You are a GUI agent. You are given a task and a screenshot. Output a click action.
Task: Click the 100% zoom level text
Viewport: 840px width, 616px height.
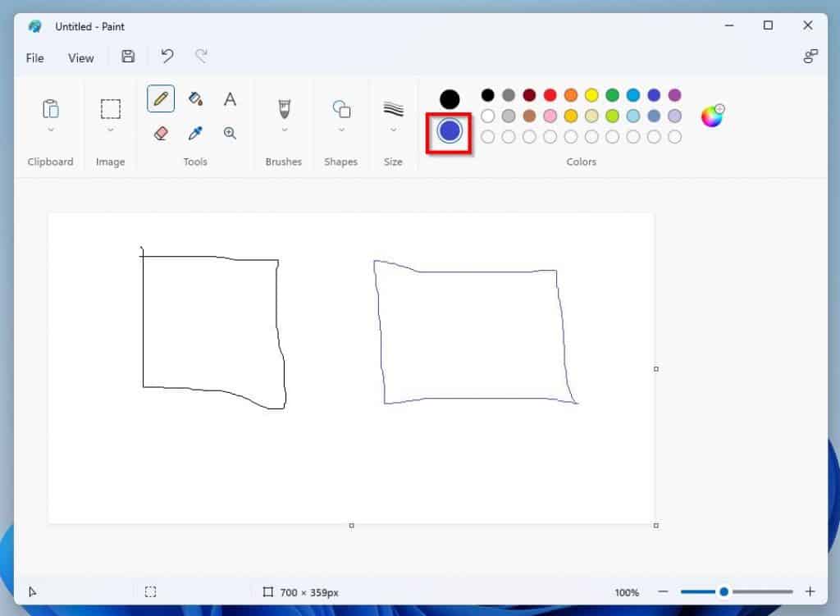click(627, 592)
